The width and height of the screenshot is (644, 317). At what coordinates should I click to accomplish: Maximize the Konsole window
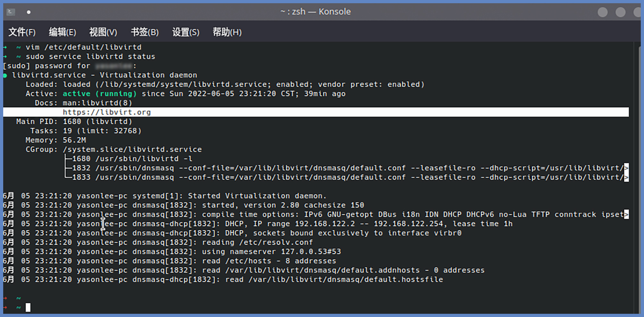pyautogui.click(x=620, y=12)
